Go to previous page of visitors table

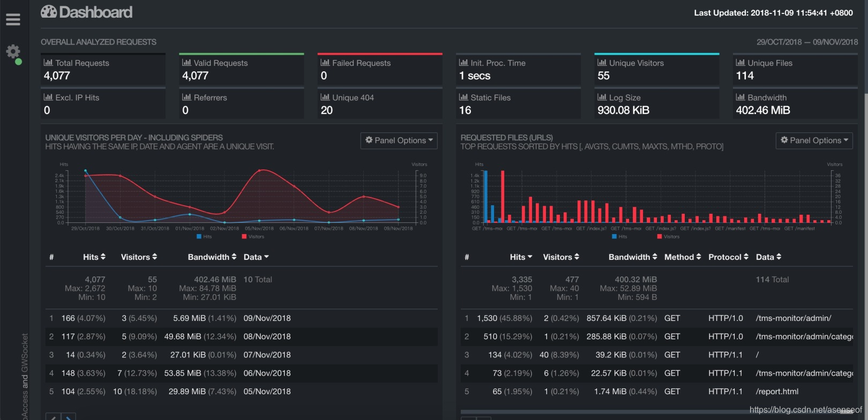(53, 417)
